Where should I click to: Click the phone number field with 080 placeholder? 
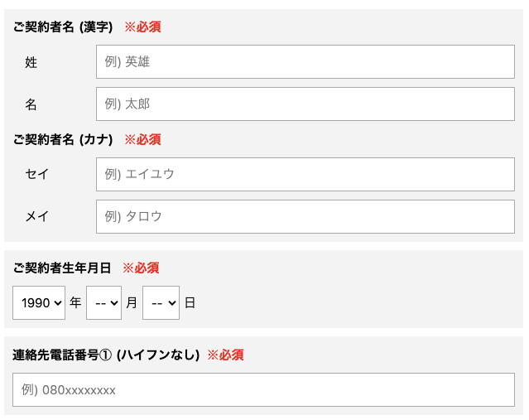(x=263, y=389)
